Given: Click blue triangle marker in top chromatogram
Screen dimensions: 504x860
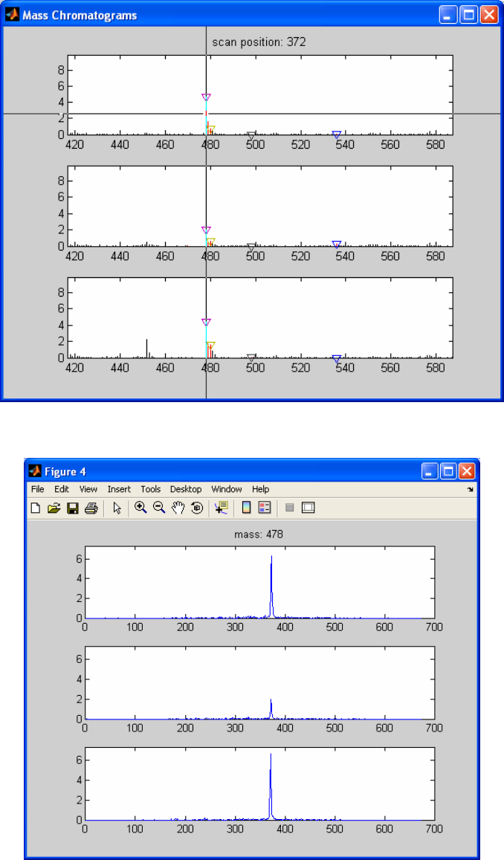Looking at the screenshot, I should (337, 135).
